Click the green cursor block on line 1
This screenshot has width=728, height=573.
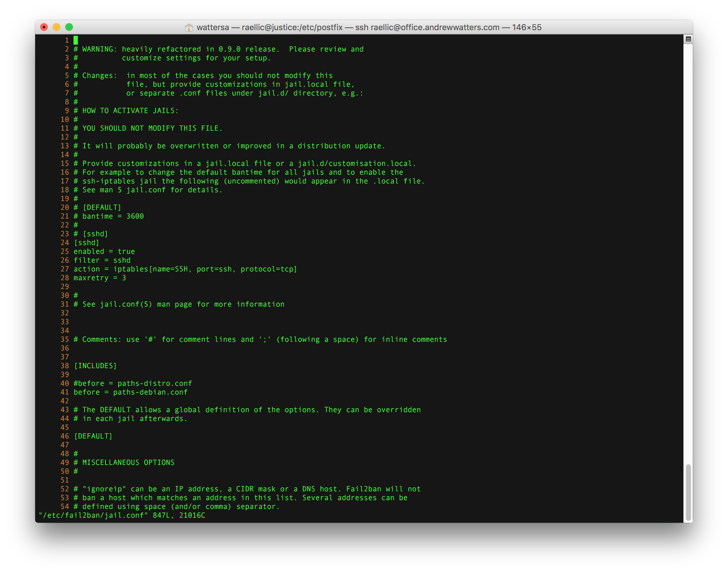76,40
